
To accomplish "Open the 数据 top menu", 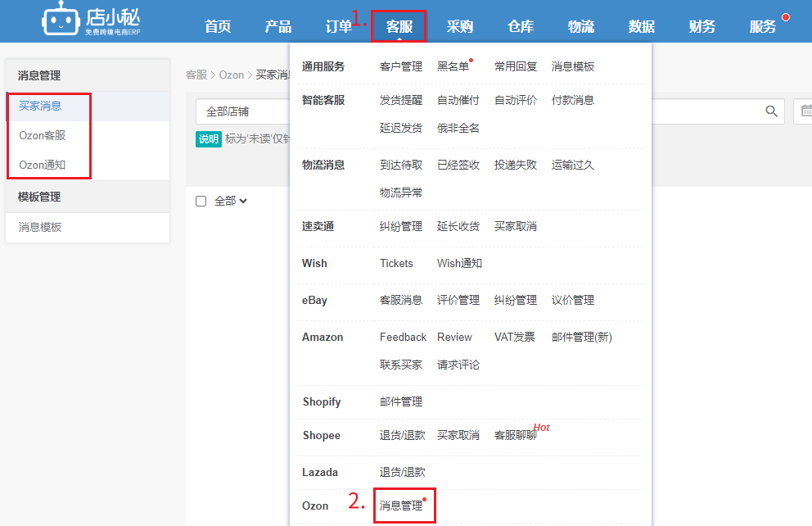I will 642,26.
